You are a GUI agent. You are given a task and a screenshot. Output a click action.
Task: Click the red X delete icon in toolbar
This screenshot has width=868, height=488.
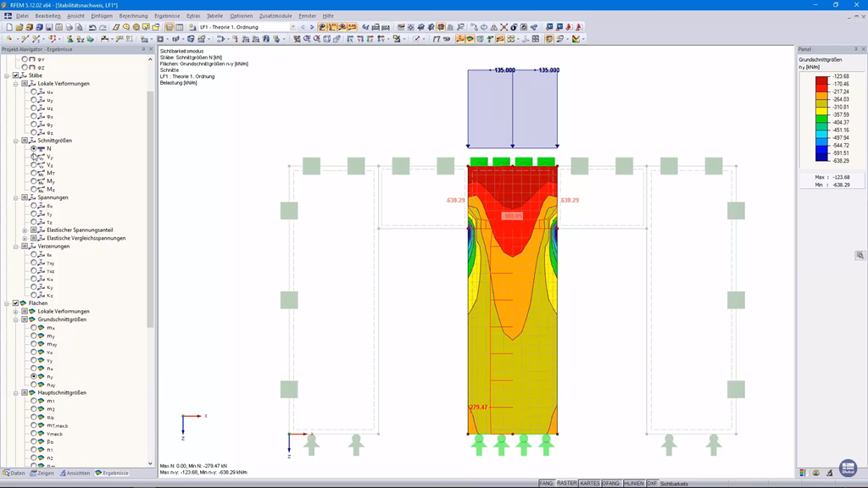pyautogui.click(x=504, y=27)
